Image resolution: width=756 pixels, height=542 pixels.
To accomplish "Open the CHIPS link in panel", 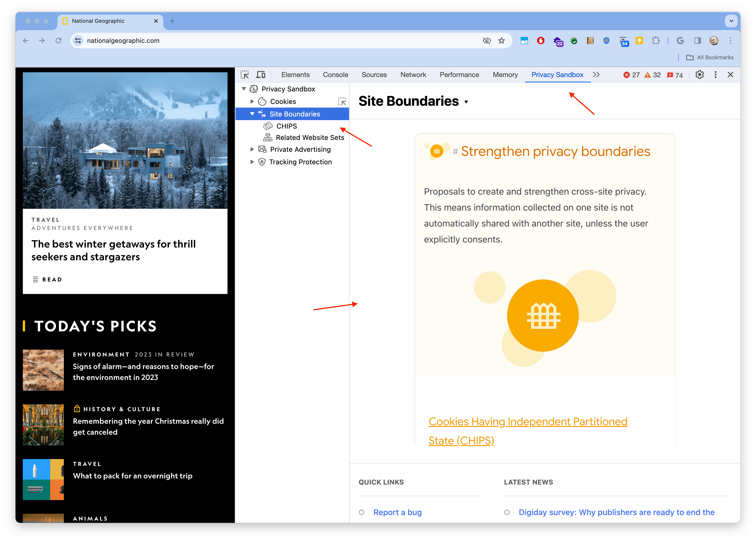I will [x=286, y=126].
